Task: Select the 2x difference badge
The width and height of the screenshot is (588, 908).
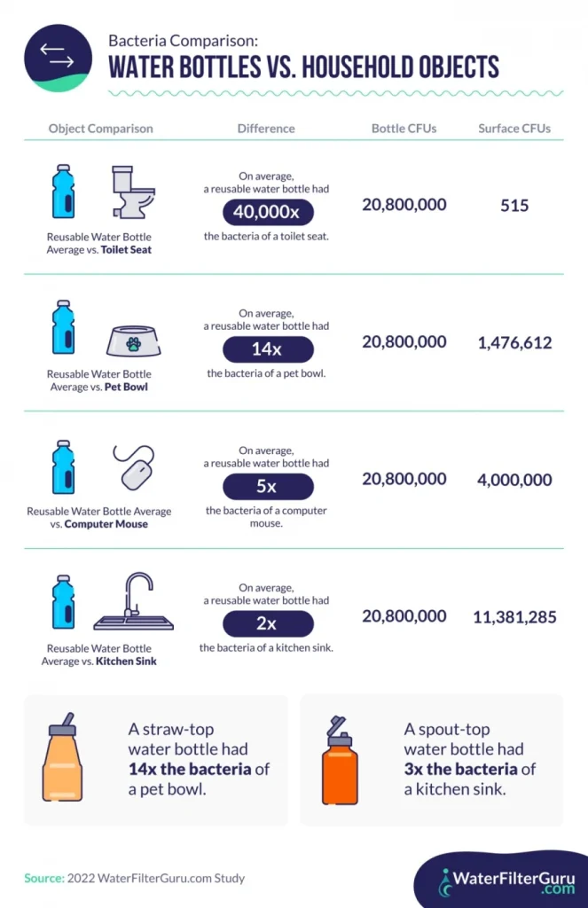Action: (267, 623)
